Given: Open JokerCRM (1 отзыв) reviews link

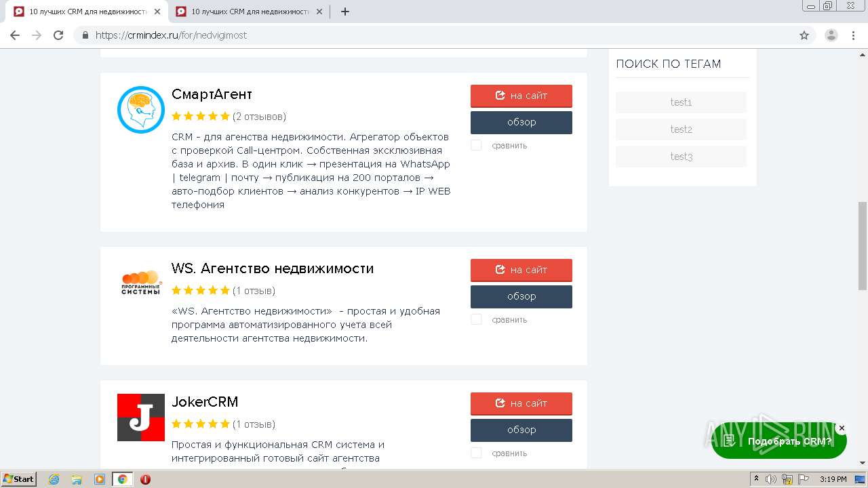Looking at the screenshot, I should pos(254,424).
